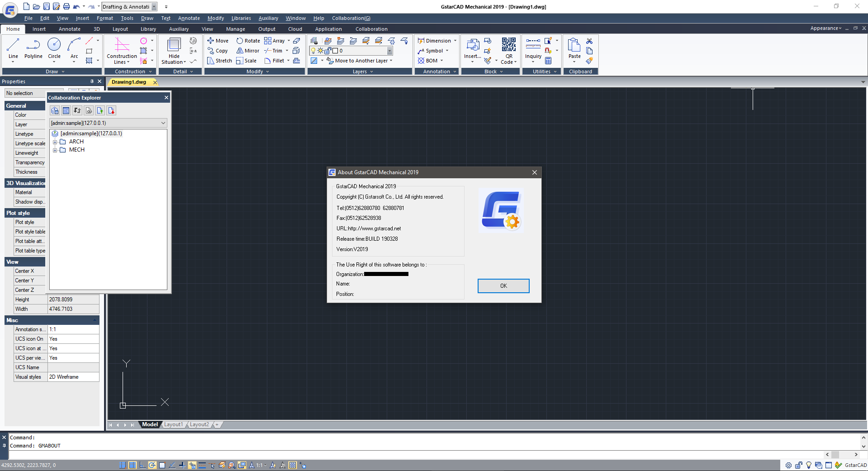Click the Height value field 2078.8099
The image size is (868, 471).
click(73, 300)
